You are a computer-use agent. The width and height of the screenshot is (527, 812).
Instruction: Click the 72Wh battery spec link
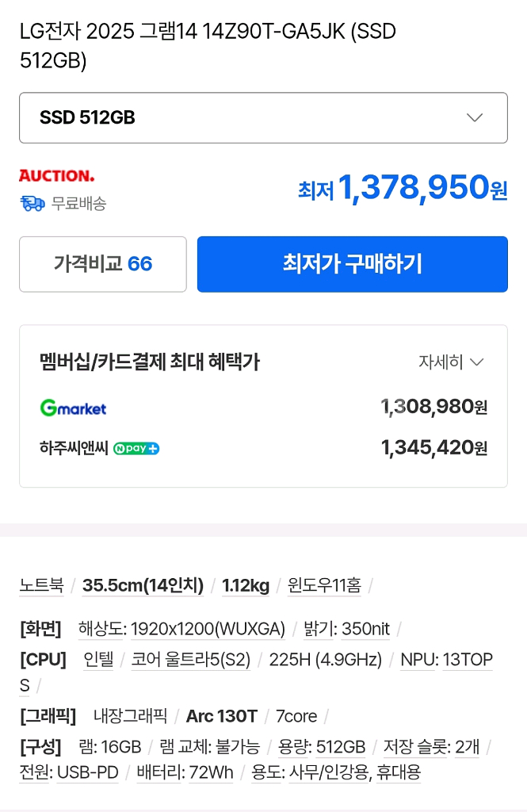(x=211, y=772)
